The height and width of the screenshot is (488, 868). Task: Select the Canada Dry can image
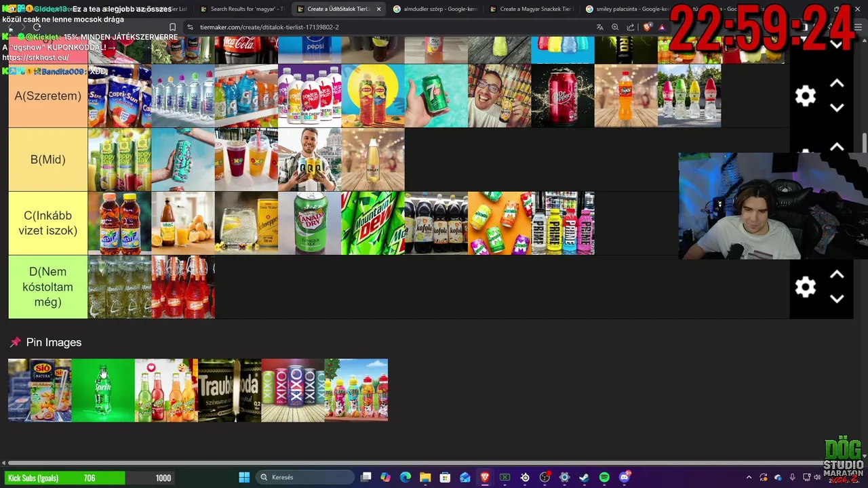pyautogui.click(x=309, y=224)
